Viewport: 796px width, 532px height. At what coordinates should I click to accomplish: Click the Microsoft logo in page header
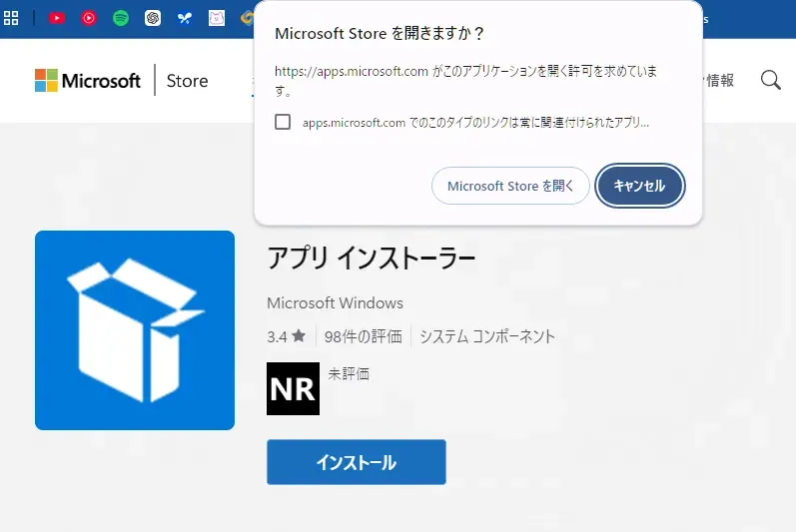pos(87,81)
